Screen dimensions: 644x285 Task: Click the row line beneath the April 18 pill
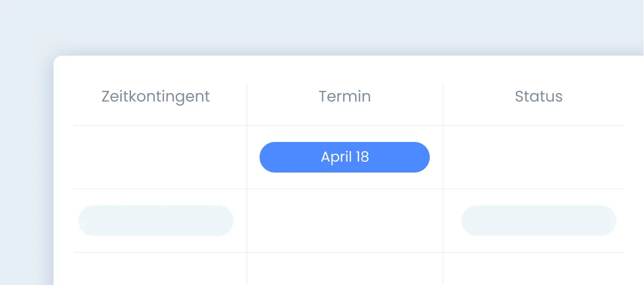tap(345, 189)
